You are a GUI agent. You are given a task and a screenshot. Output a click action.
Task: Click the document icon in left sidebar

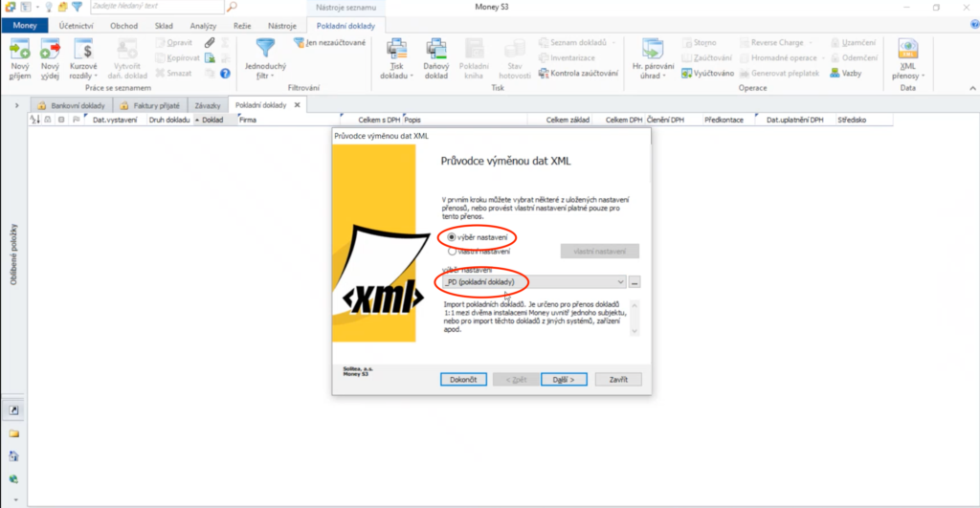[13, 456]
